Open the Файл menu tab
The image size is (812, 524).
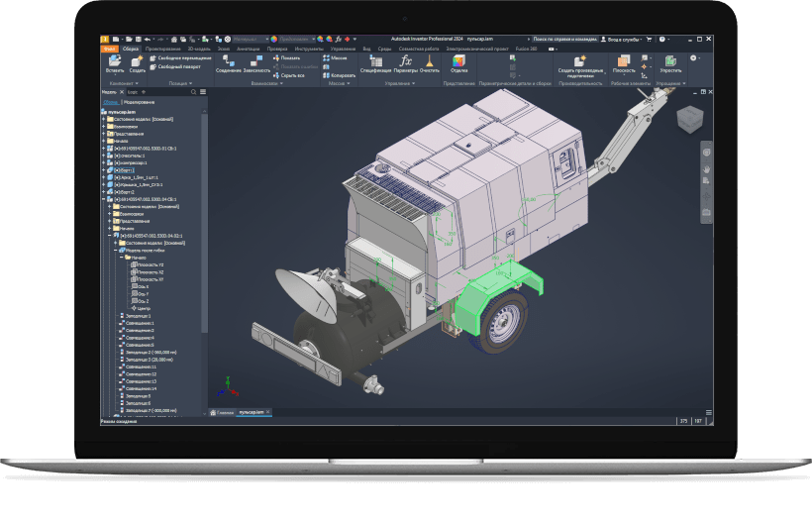pyautogui.click(x=108, y=48)
